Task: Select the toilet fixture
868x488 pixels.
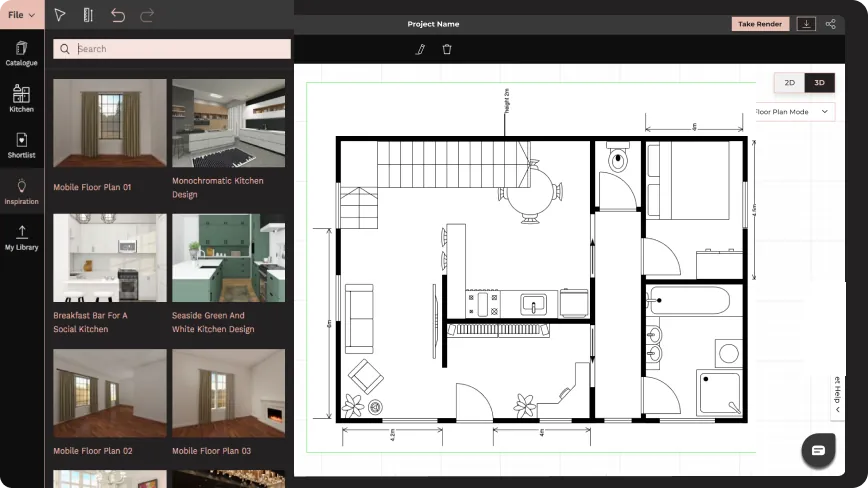Action: pyautogui.click(x=618, y=157)
